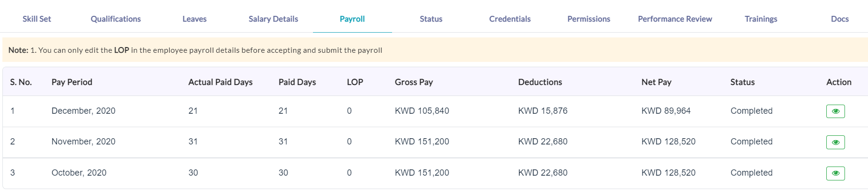Open the Leaves tab
This screenshot has height=191, width=868.
coord(195,19)
